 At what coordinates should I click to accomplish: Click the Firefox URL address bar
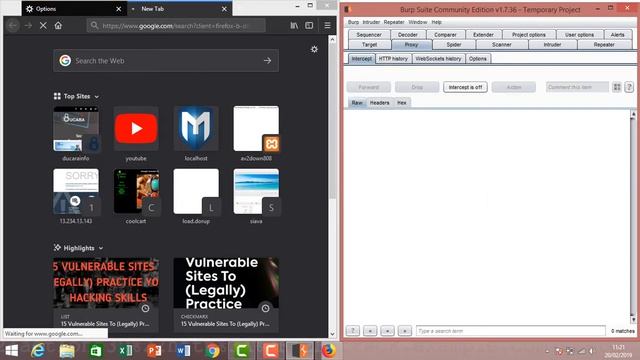pos(176,26)
